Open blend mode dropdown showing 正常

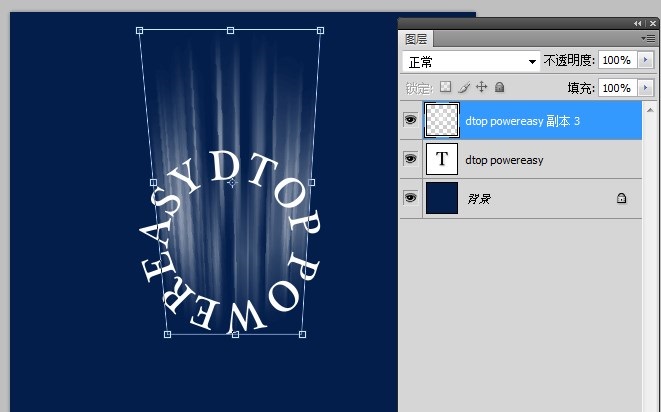pos(470,61)
